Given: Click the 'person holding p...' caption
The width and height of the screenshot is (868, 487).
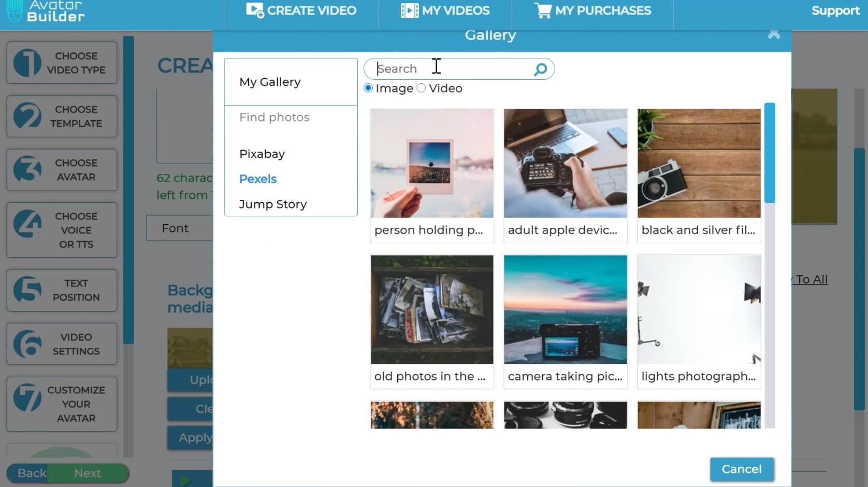Looking at the screenshot, I should (429, 230).
